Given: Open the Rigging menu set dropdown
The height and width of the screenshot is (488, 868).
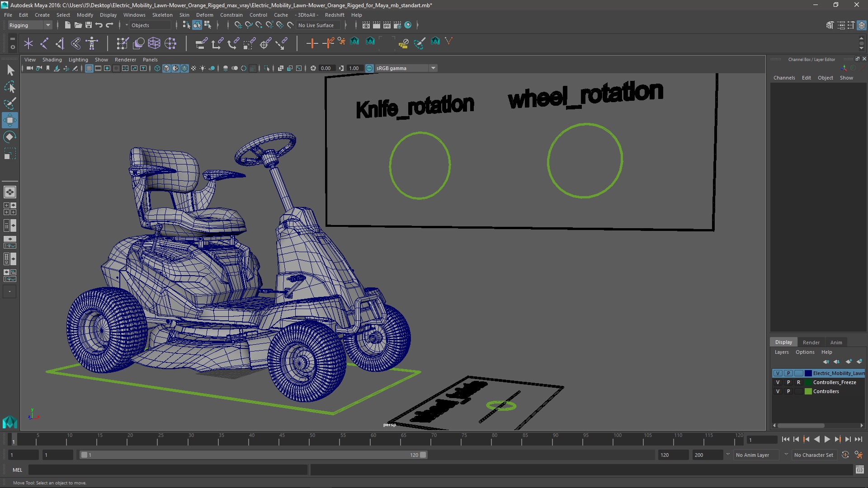Looking at the screenshot, I should (x=30, y=25).
